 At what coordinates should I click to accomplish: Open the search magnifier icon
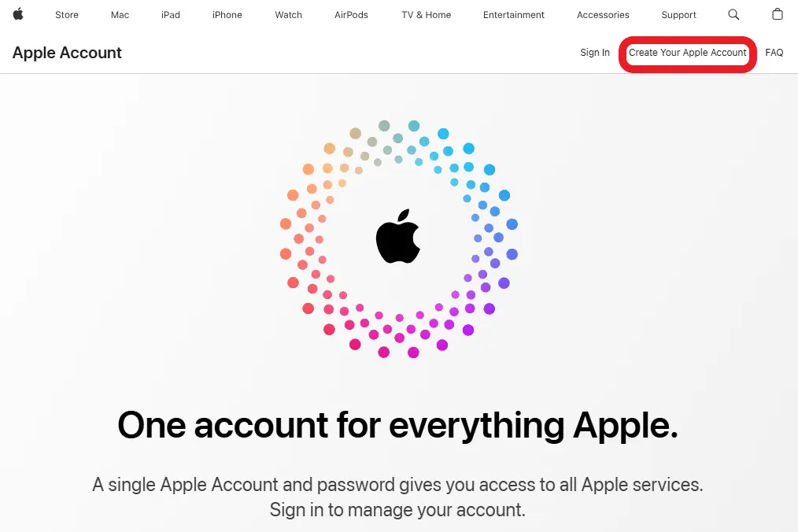tap(733, 14)
